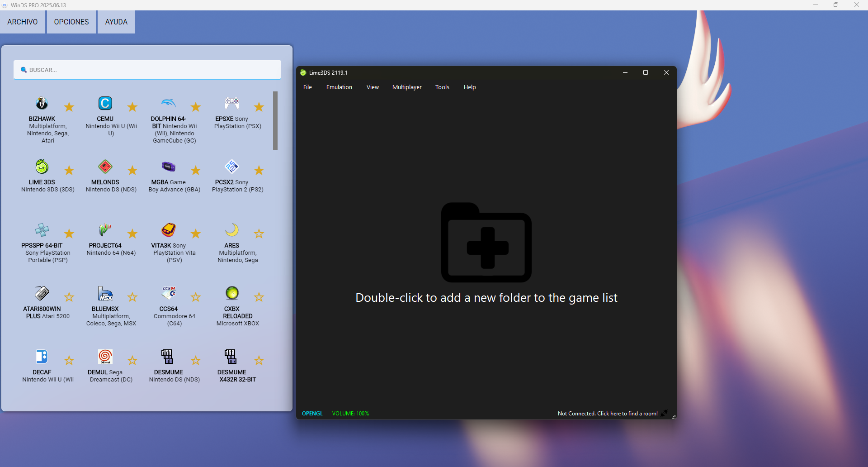The image size is (868, 467).
Task: Toggle the ePSXe favorite star
Action: click(x=259, y=107)
